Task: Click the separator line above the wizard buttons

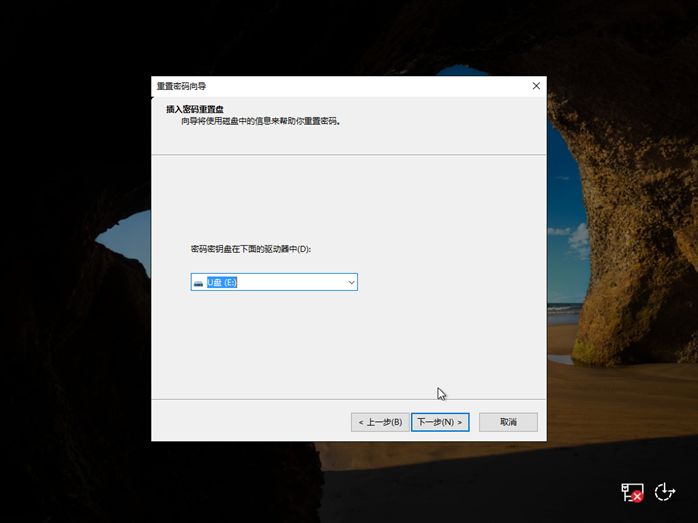Action: point(349,397)
